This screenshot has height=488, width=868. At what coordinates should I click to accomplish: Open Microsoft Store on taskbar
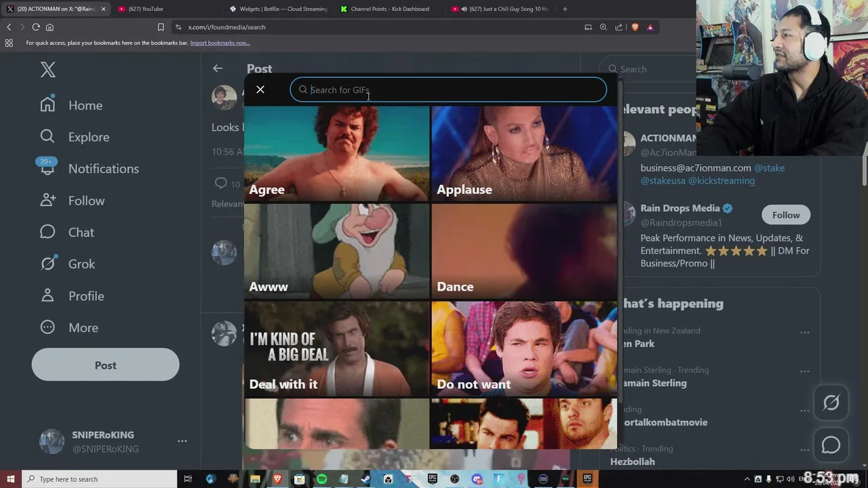tap(299, 479)
